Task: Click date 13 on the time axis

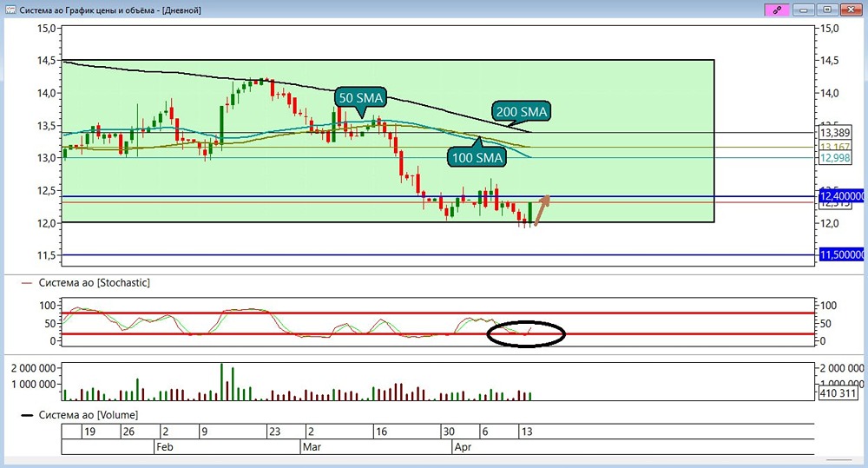Action: pos(527,432)
